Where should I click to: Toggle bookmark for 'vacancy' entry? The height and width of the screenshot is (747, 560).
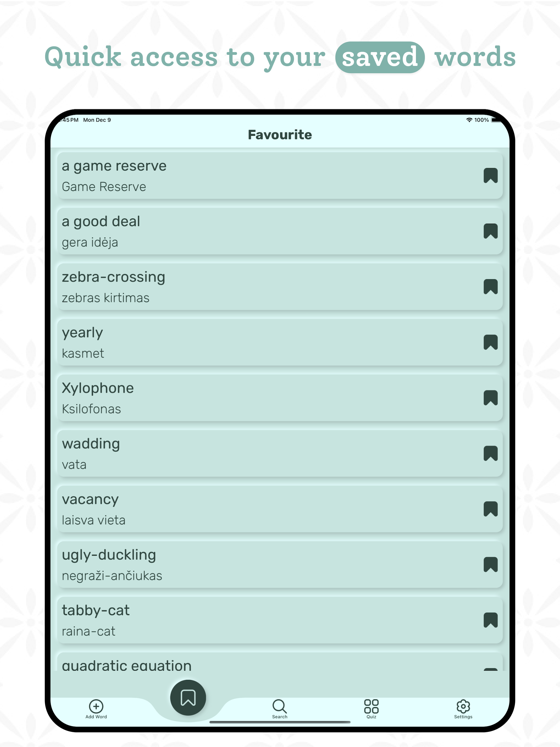491,509
